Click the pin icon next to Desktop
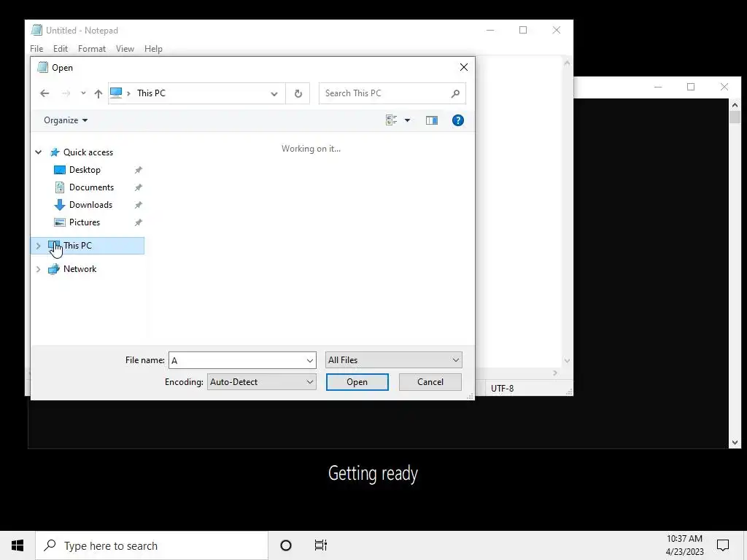 (138, 170)
